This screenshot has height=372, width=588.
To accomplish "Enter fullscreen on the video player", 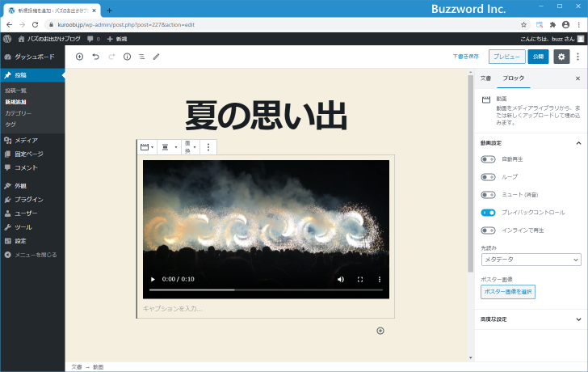I will coord(360,279).
